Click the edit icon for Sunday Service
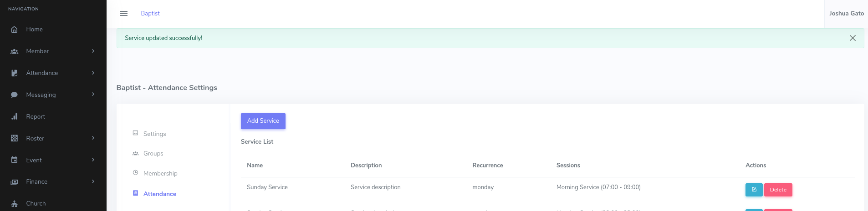The height and width of the screenshot is (211, 868). point(754,190)
